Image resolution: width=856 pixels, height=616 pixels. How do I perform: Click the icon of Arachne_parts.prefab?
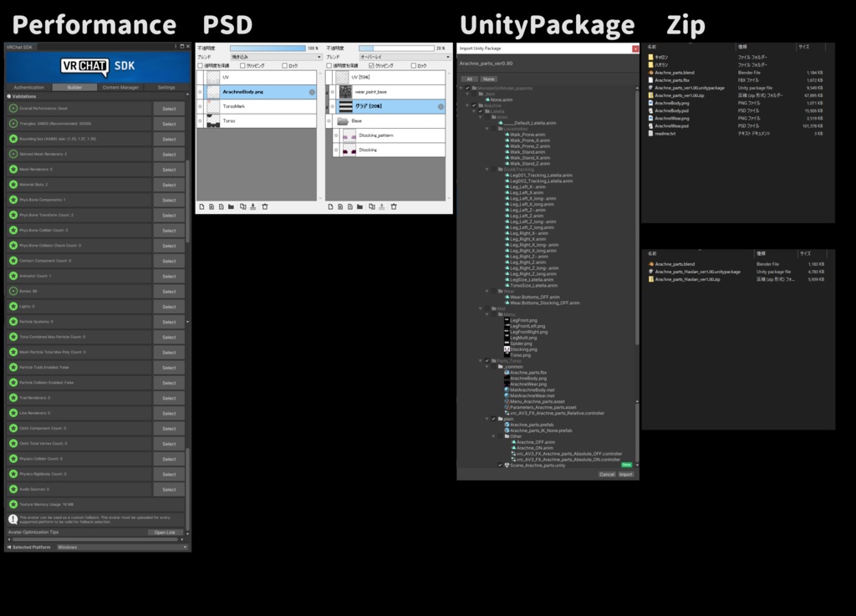[x=507, y=425]
